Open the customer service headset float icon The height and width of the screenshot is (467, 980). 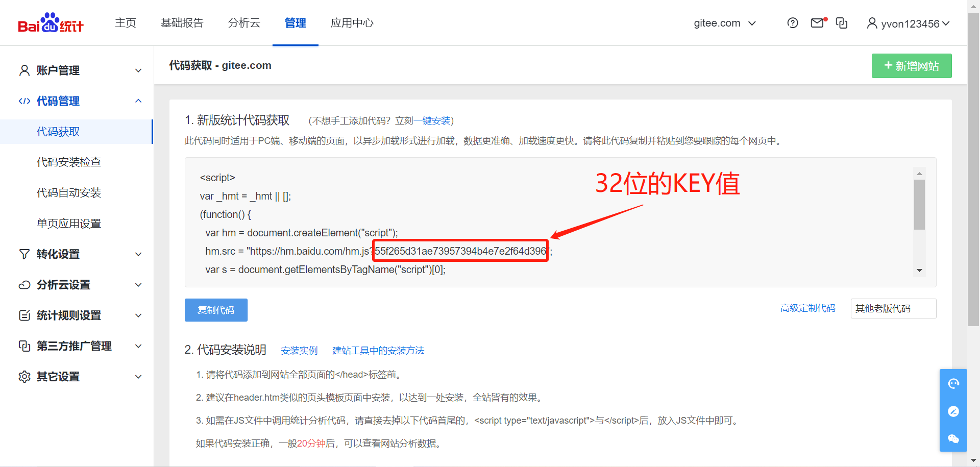953,384
